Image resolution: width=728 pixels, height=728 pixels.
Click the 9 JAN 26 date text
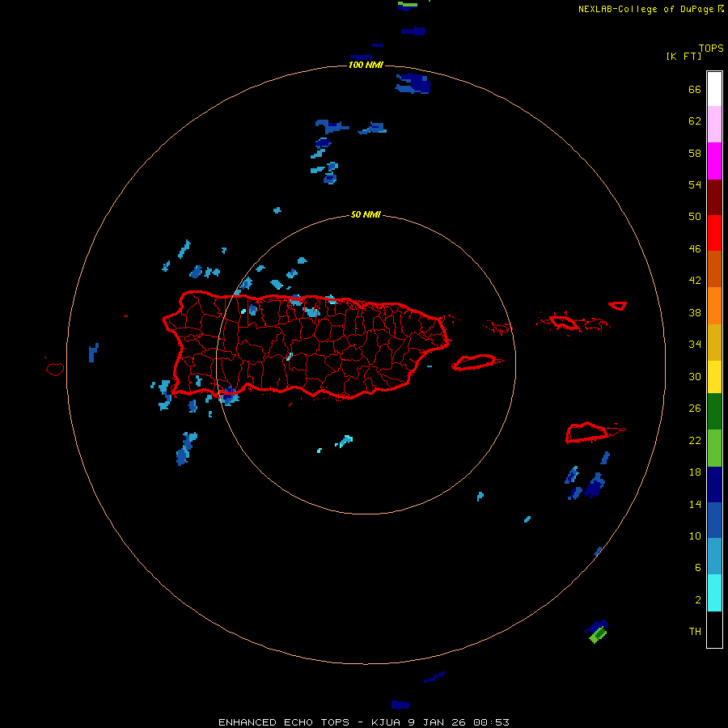(x=438, y=722)
